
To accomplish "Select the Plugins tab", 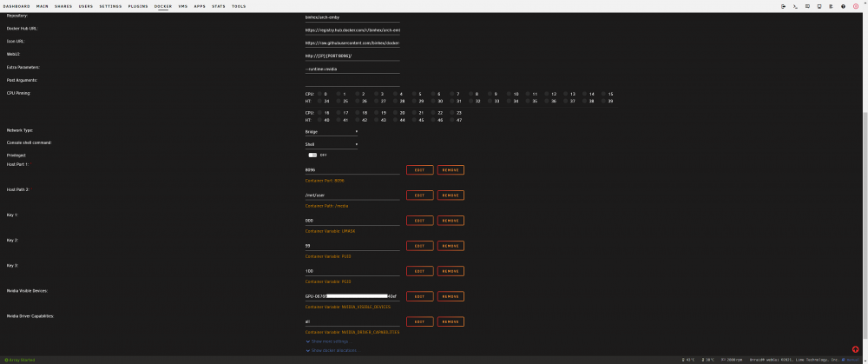I will click(x=138, y=6).
